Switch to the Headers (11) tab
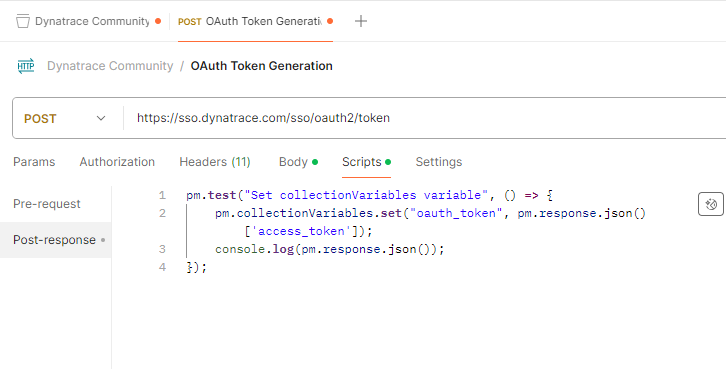This screenshot has height=369, width=726. point(215,162)
